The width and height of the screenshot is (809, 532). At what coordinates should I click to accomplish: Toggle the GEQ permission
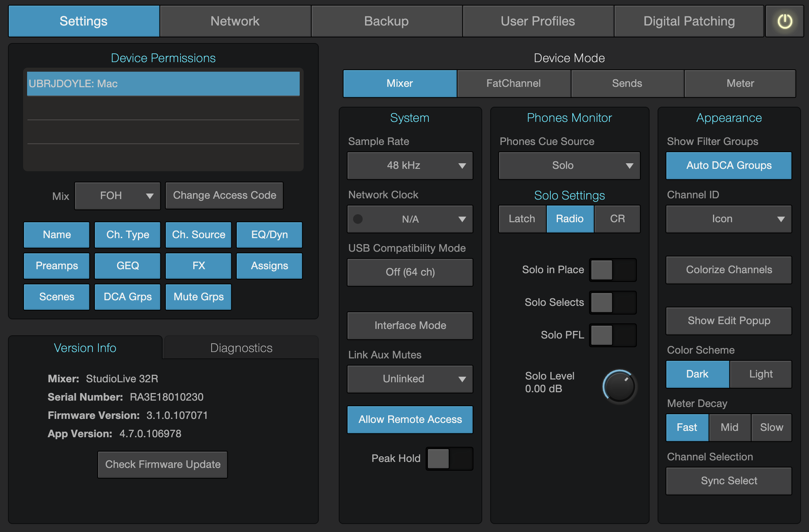click(x=128, y=266)
